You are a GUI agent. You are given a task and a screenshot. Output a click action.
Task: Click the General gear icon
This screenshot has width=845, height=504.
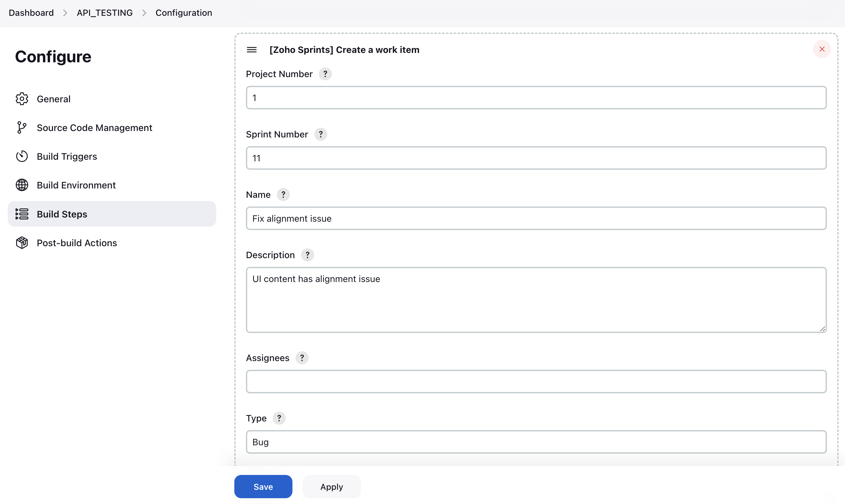[x=22, y=99]
